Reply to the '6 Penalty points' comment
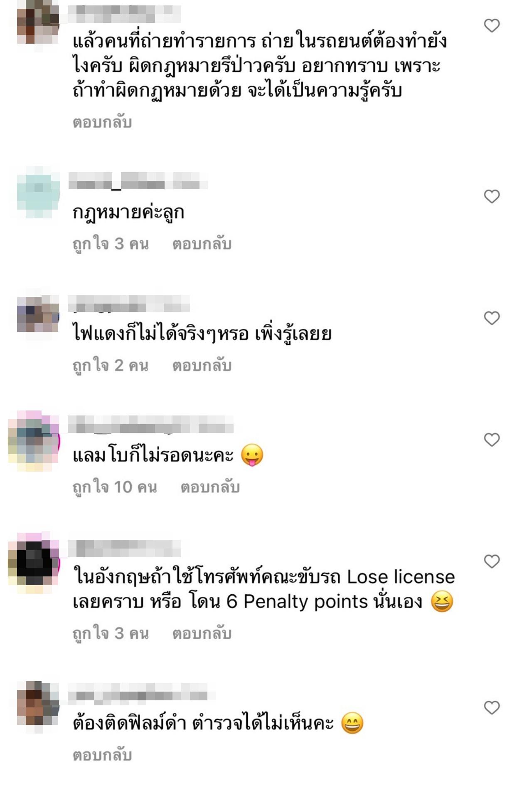 (x=202, y=633)
